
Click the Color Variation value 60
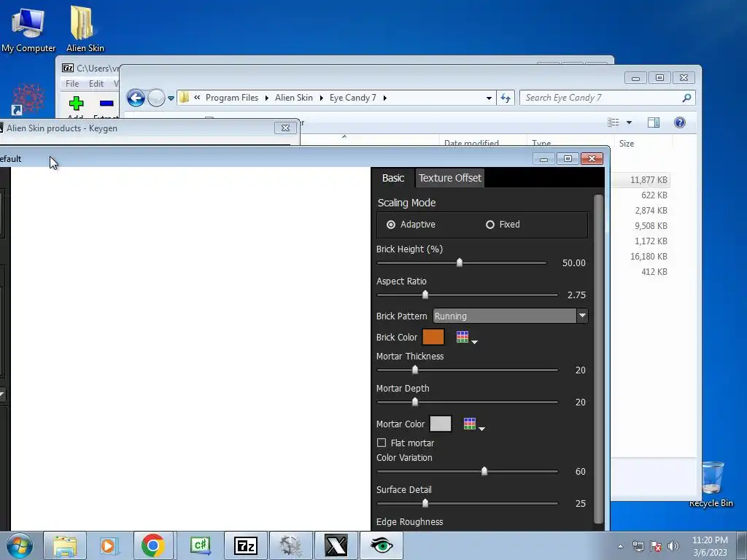pyautogui.click(x=580, y=472)
